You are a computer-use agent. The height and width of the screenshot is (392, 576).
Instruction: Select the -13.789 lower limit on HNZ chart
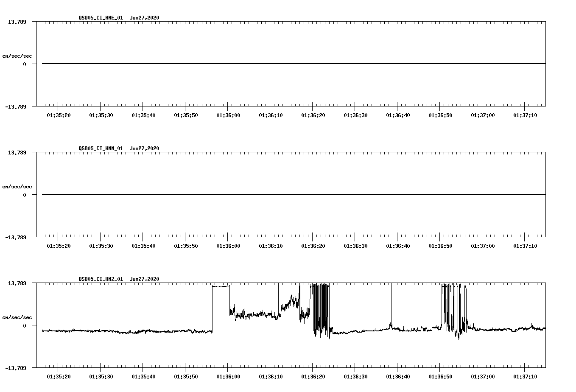(x=15, y=368)
